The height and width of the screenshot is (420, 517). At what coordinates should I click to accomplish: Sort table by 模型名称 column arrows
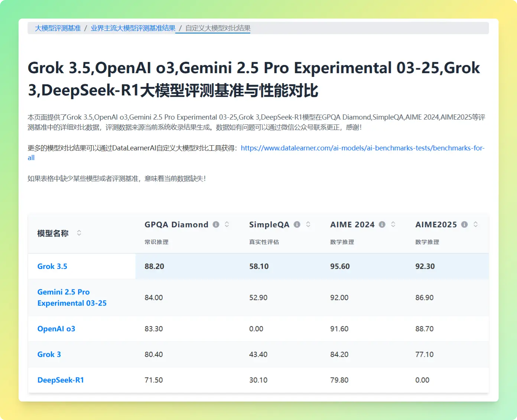(79, 233)
